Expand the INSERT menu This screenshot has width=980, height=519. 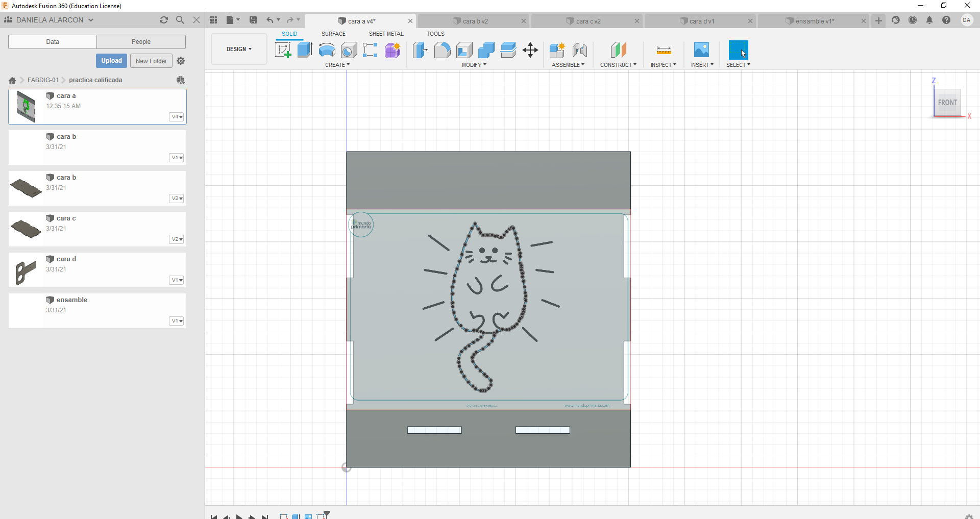coord(702,65)
